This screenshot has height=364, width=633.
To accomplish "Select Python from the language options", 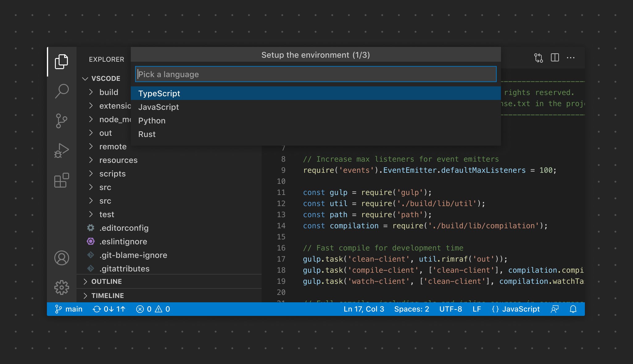I will 152,121.
